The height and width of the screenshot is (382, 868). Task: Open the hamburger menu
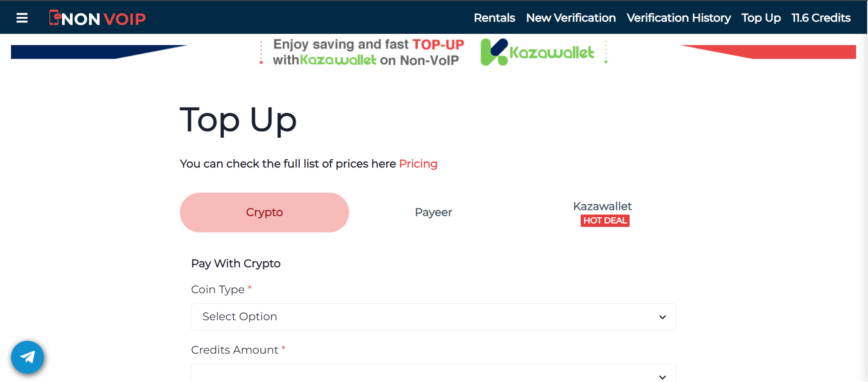[22, 18]
